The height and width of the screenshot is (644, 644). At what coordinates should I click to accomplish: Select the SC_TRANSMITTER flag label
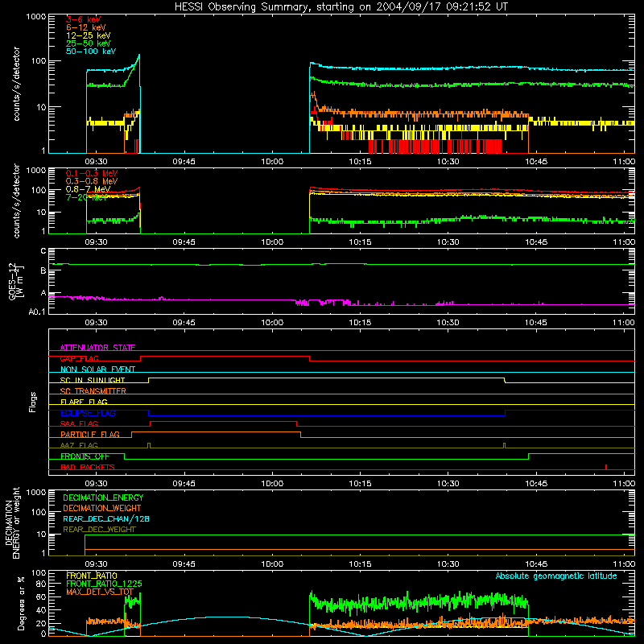[93, 391]
